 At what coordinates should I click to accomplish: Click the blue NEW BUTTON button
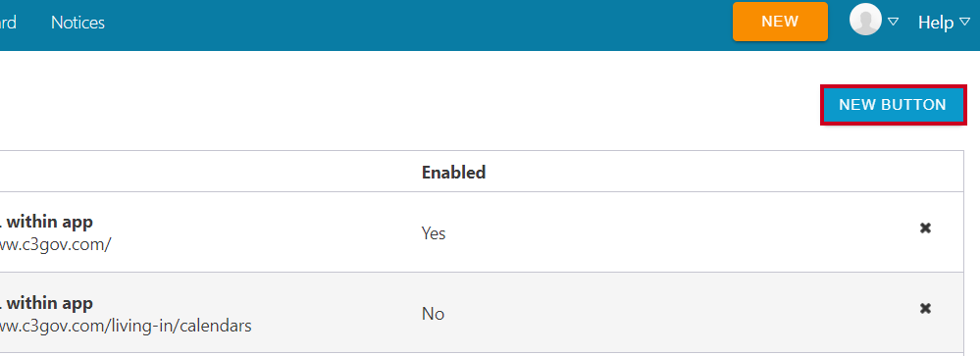pos(893,104)
